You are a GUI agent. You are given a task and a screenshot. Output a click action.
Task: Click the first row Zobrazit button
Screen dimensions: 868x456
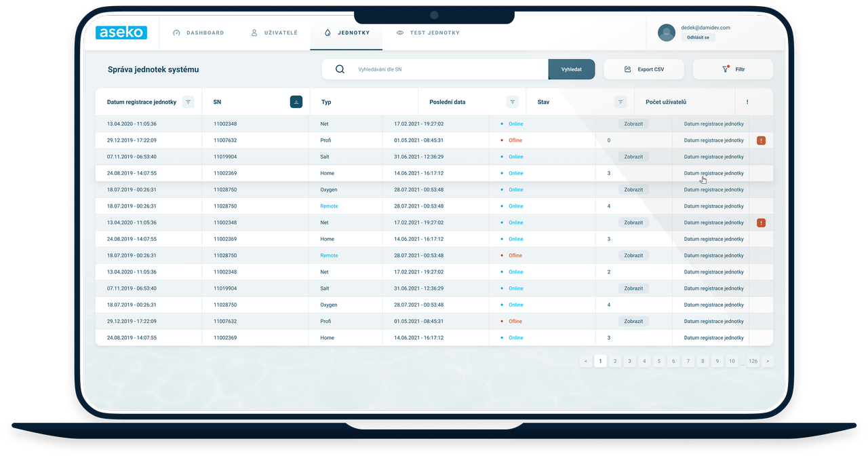point(633,124)
